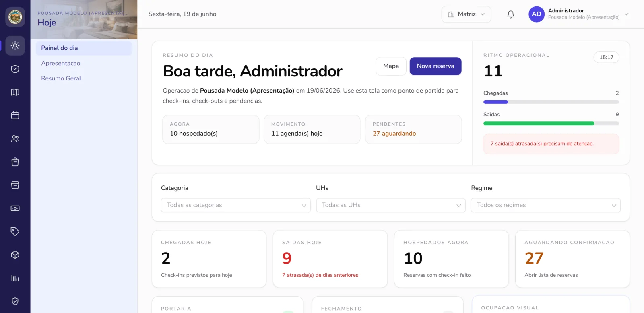
Task: Select Painel do dia menu item
Action: coord(84,48)
